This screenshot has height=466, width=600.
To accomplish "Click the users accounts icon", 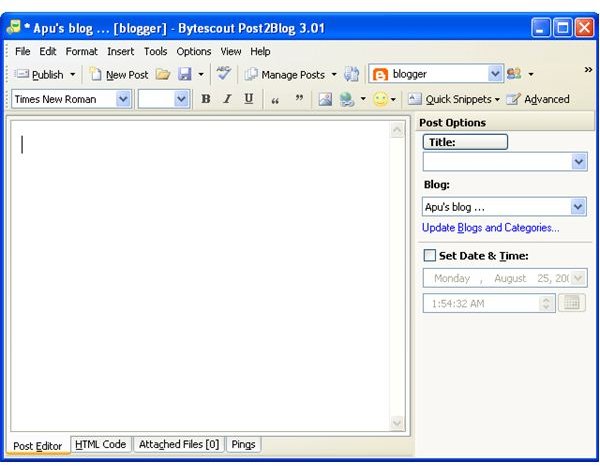I will coord(514,73).
